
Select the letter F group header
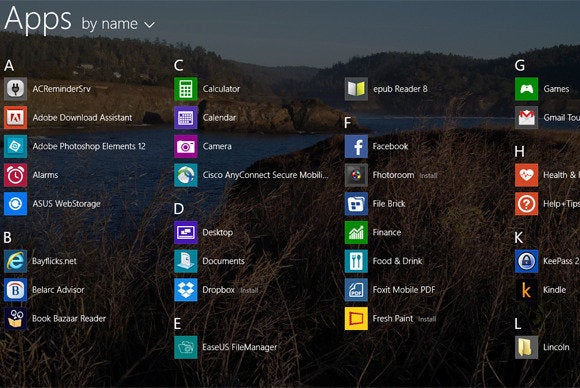tap(348, 122)
